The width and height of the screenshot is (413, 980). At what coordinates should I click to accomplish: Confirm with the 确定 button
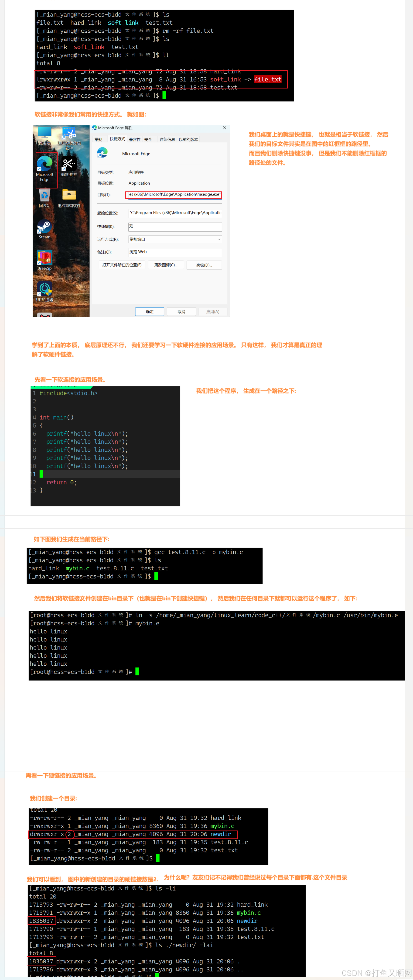point(150,312)
